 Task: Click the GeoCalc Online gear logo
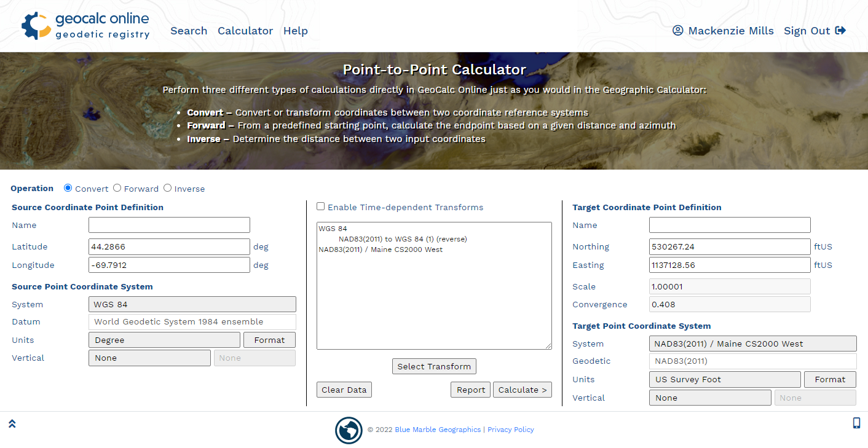coord(36,26)
